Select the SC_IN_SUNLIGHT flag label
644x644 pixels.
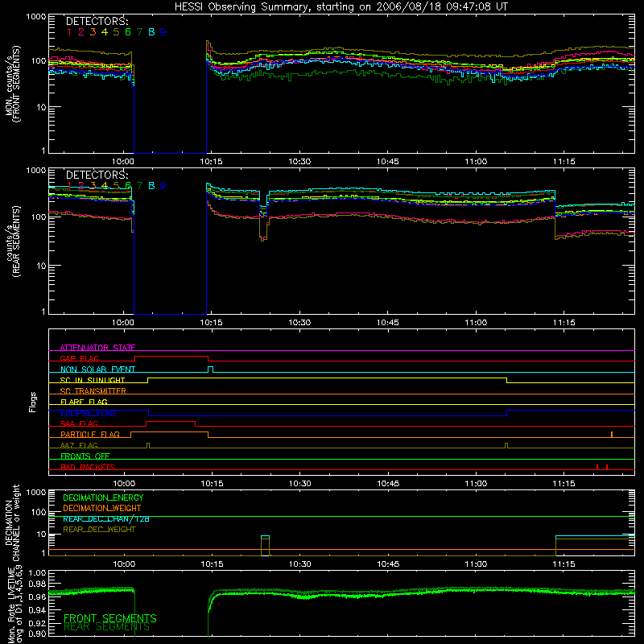click(93, 380)
